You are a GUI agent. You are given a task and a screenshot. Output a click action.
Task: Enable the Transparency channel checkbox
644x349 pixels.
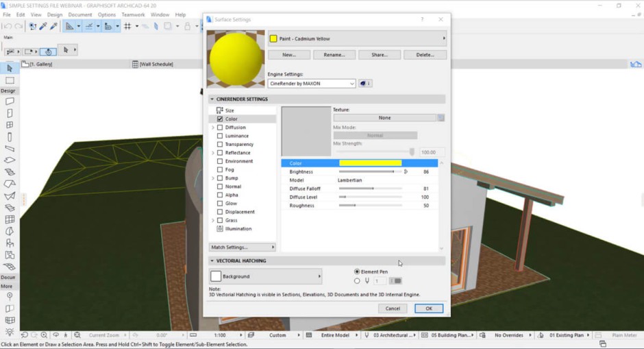220,144
